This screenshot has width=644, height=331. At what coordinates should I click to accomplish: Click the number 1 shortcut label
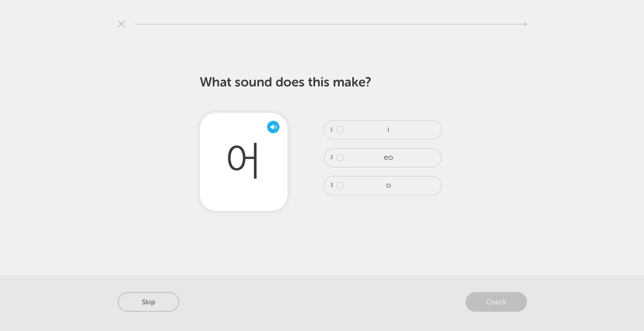(x=331, y=129)
